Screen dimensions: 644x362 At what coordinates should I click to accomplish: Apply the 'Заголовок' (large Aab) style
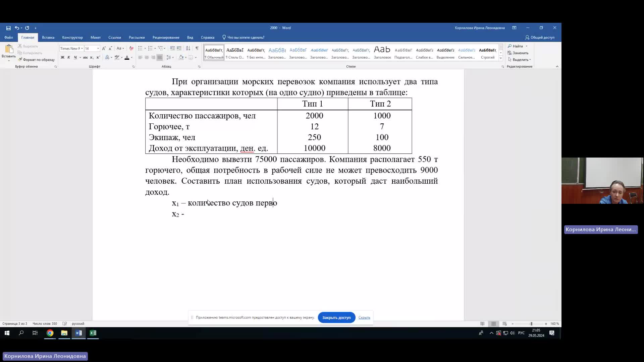point(382,53)
